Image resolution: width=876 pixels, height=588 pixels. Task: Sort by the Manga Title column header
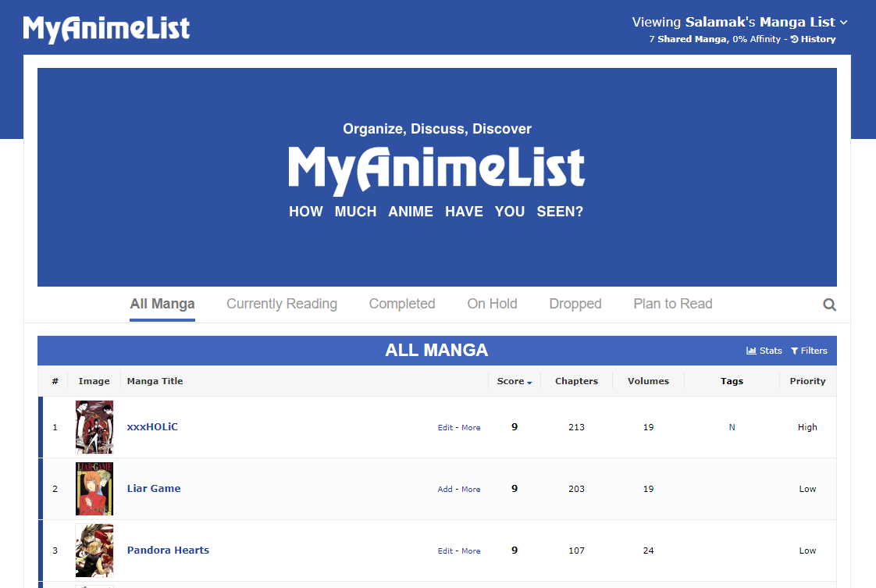155,381
